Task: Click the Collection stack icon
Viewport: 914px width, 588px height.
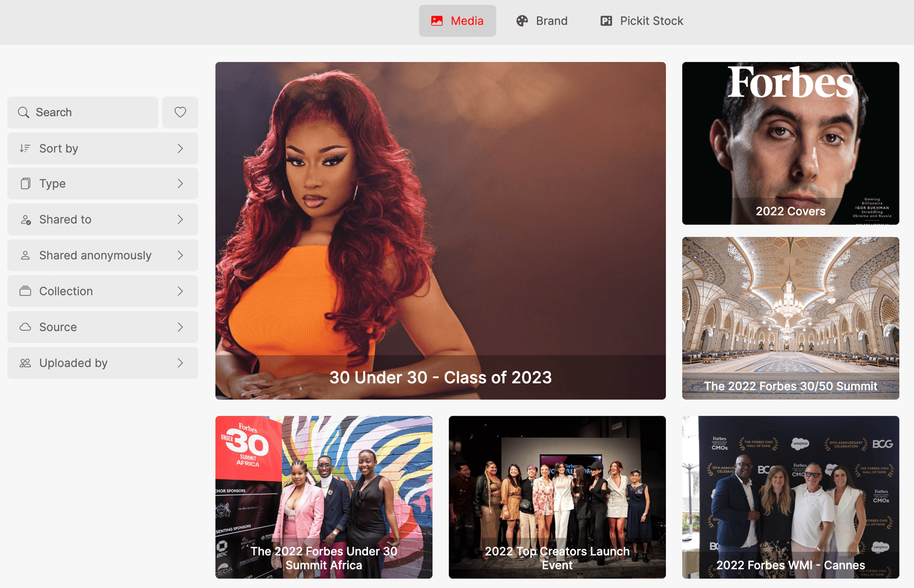Action: pos(25,291)
